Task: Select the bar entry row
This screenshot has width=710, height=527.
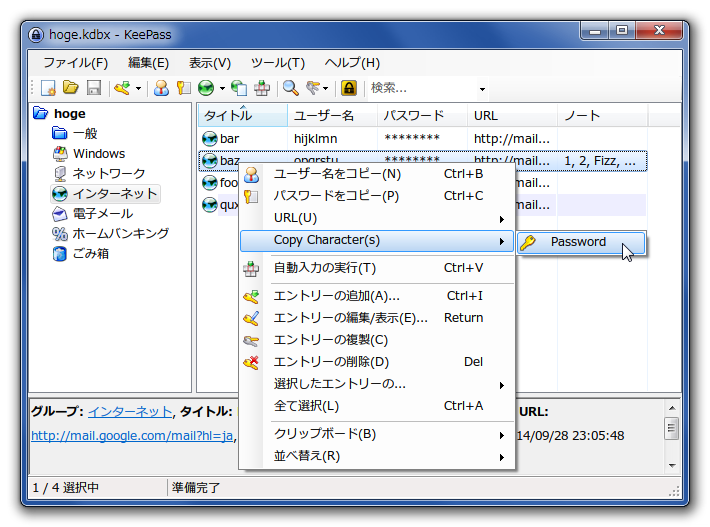Action: click(x=422, y=139)
